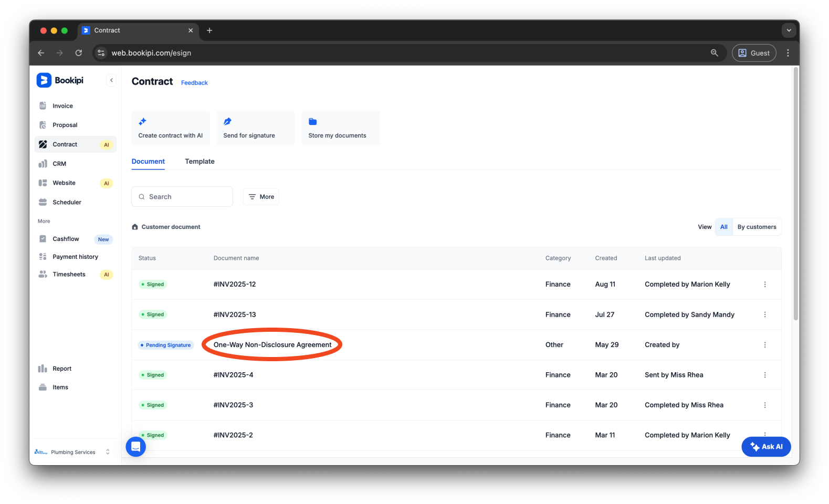The image size is (829, 504).
Task: Open the Scheduler calendar icon
Action: pos(43,202)
